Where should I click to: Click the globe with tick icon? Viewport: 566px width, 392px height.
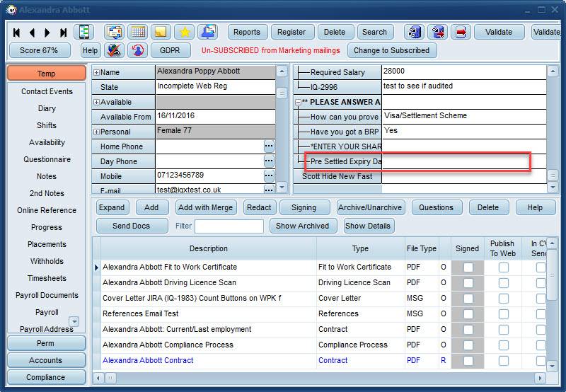114,50
